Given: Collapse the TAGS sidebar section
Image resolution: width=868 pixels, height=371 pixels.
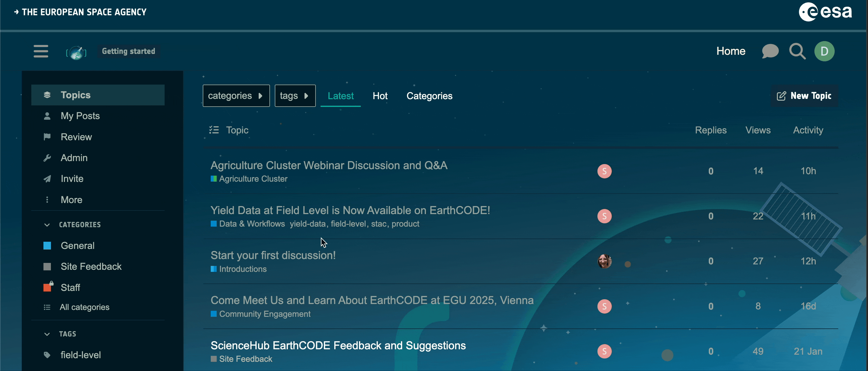Looking at the screenshot, I should tap(47, 334).
